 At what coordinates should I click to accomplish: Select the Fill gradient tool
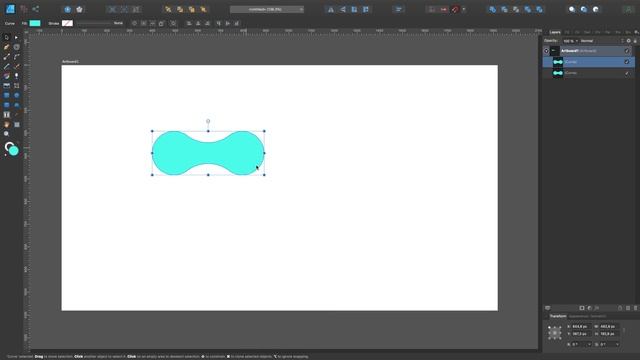(x=7, y=76)
